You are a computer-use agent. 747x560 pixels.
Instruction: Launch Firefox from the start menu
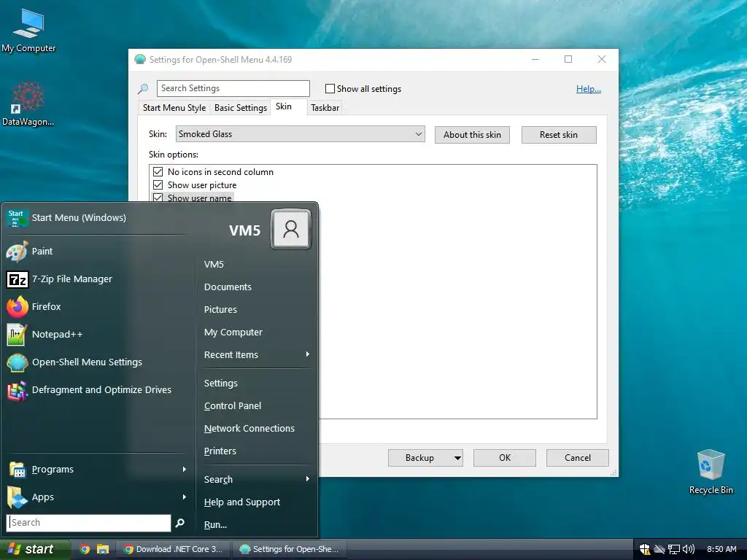[98, 307]
